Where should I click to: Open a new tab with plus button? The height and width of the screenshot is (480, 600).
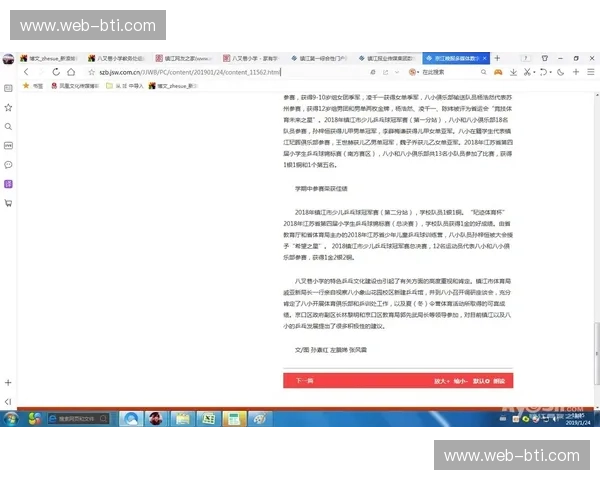pos(497,58)
